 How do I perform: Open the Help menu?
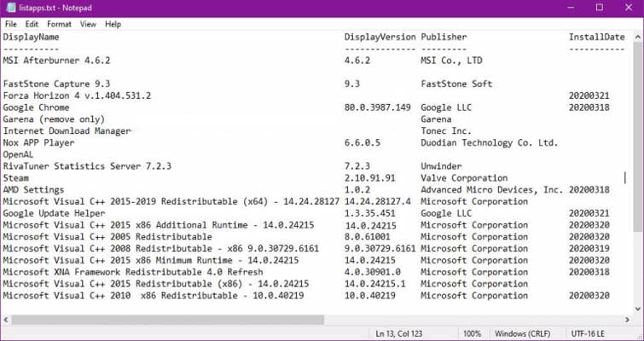click(x=113, y=24)
